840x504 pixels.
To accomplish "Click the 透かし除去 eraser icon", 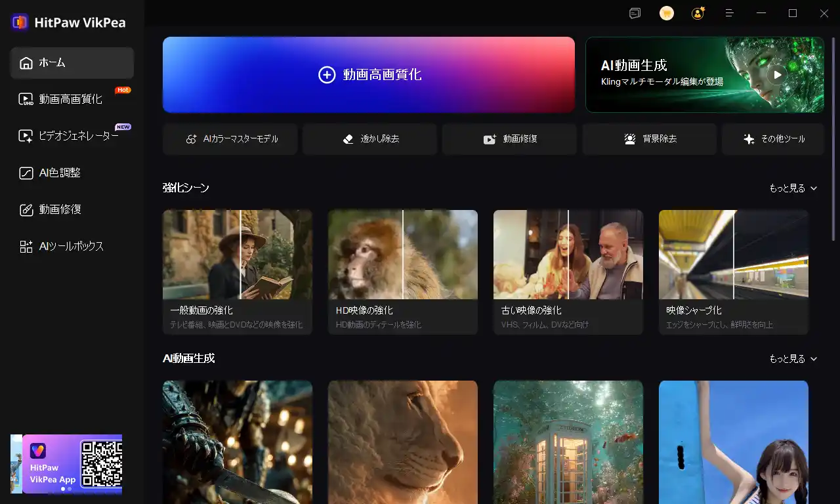I will click(348, 139).
